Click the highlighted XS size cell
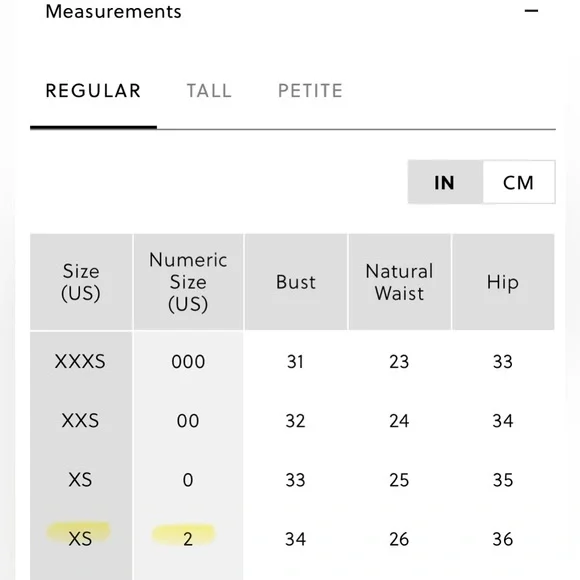The height and width of the screenshot is (580, 580). pyautogui.click(x=80, y=539)
